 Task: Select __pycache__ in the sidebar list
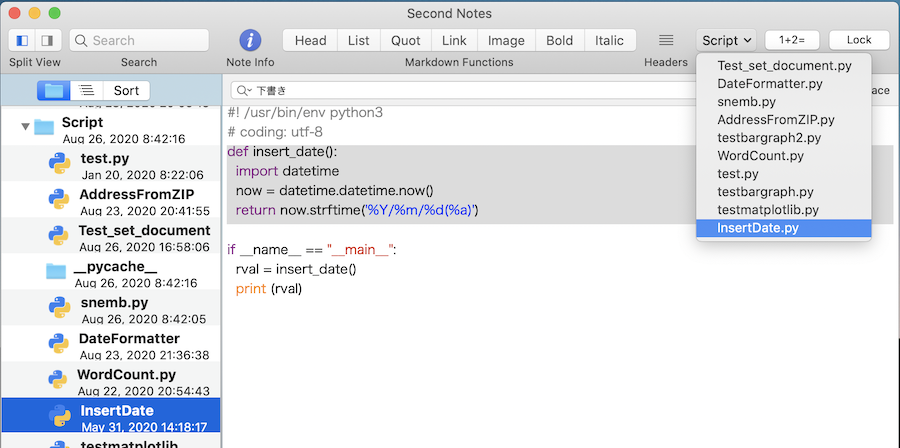tap(110, 272)
